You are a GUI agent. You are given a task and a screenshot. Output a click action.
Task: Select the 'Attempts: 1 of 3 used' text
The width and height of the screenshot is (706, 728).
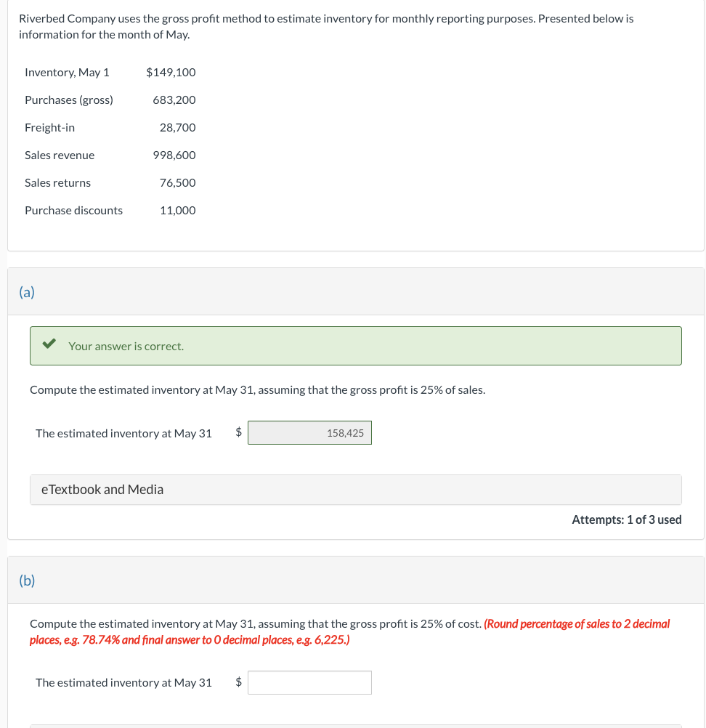pos(626,519)
